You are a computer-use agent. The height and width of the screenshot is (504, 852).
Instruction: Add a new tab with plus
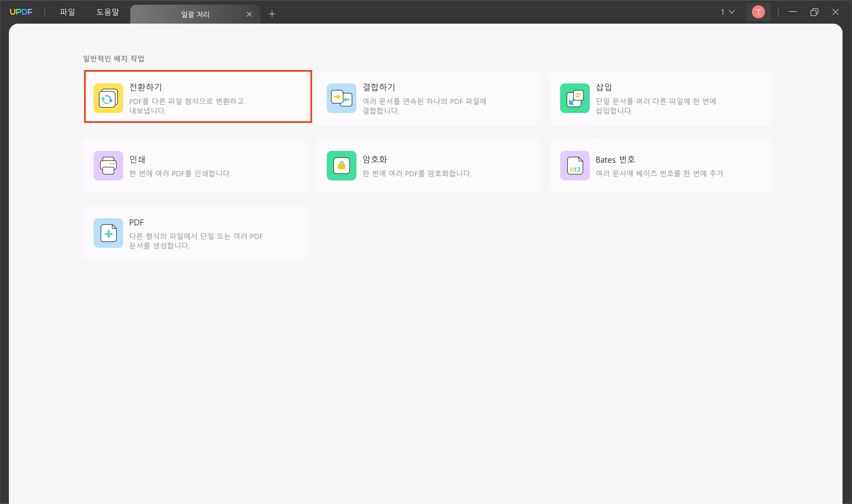272,14
